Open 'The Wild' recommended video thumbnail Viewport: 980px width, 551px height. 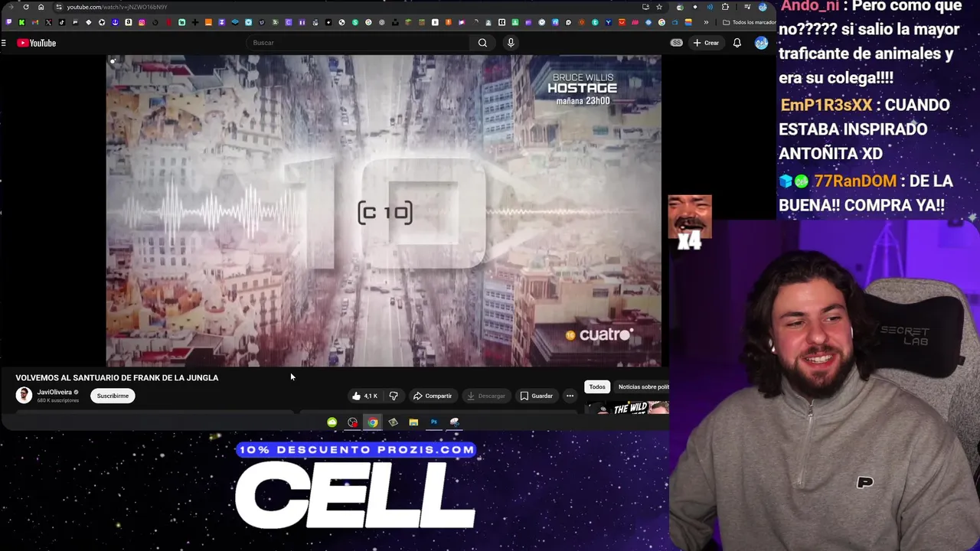click(628, 408)
